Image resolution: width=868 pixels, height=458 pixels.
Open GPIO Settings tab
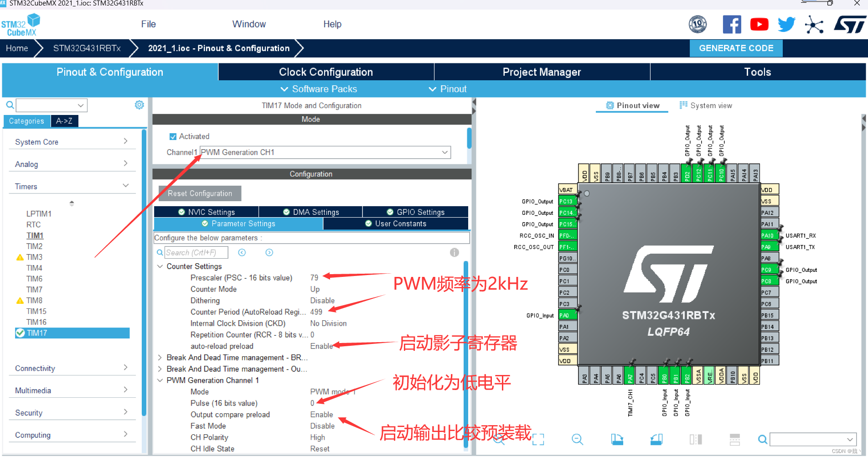(x=415, y=212)
